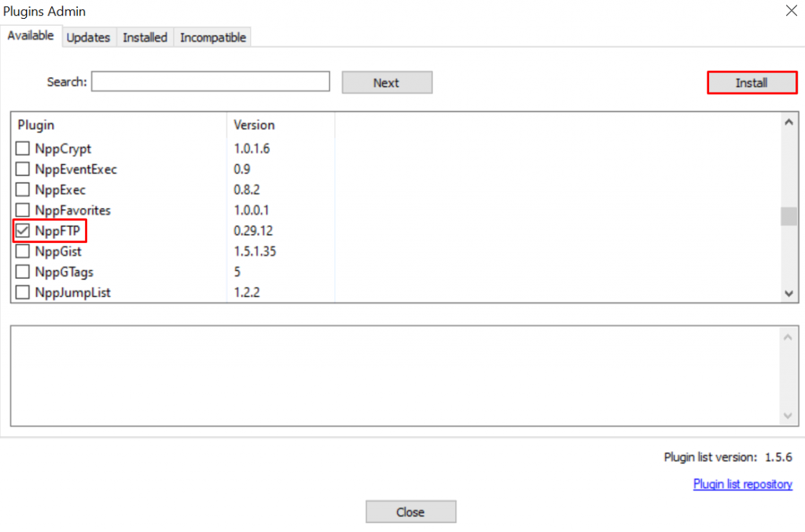Select the NppCrypt plugin name
This screenshot has height=532, width=805.
(63, 149)
